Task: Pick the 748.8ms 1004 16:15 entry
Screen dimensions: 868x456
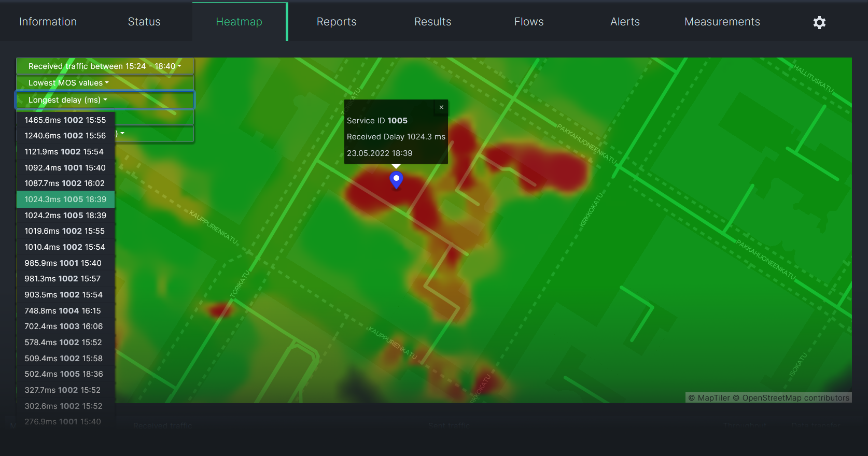Action: 63,311
